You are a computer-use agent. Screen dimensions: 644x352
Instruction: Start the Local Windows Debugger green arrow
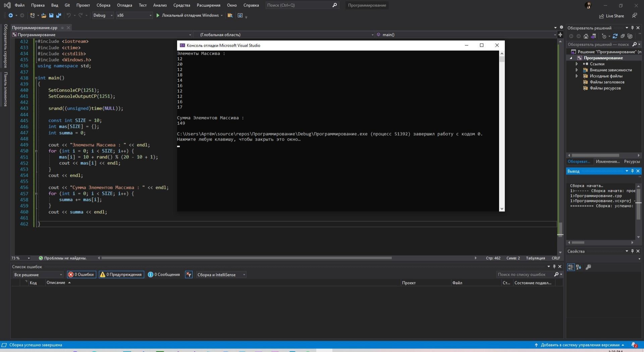(x=158, y=15)
